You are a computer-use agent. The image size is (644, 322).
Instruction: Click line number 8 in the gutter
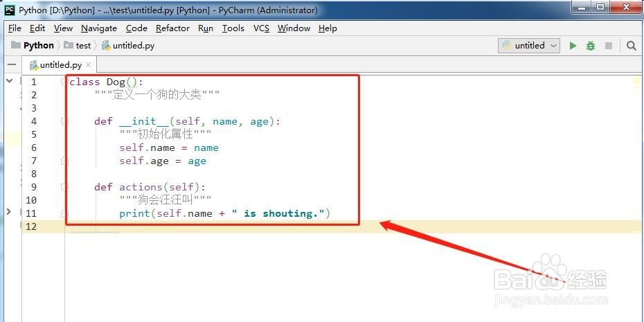tap(34, 174)
